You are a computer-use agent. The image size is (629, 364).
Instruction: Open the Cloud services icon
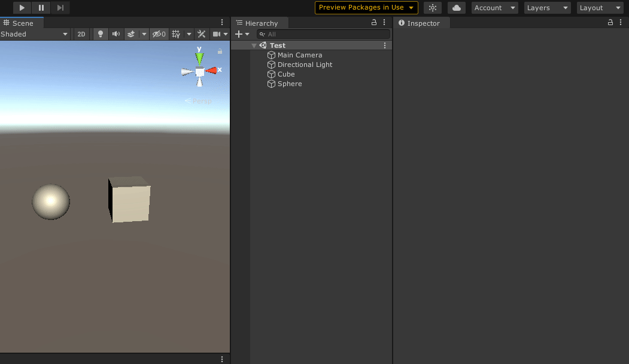(456, 8)
